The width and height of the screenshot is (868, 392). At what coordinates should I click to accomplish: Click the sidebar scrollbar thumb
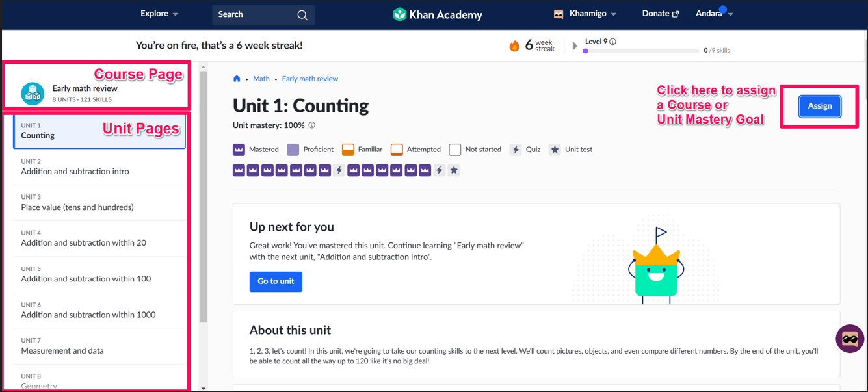click(204, 197)
